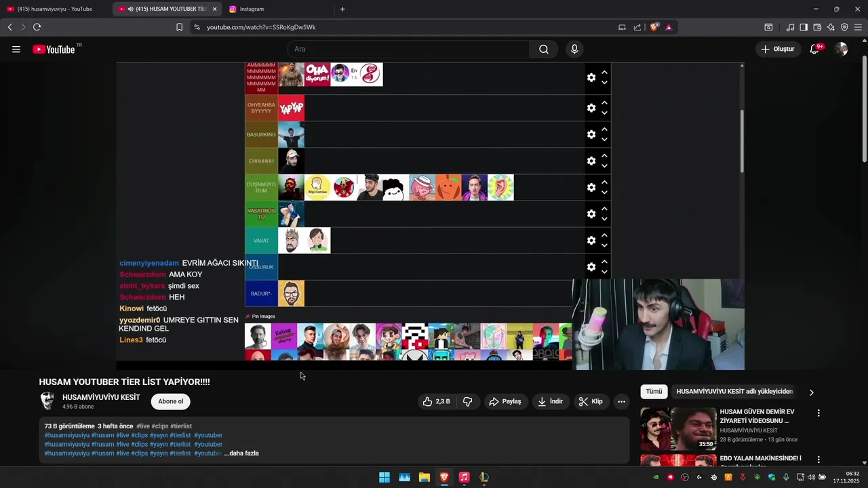Install app icon in address bar

[622, 27]
